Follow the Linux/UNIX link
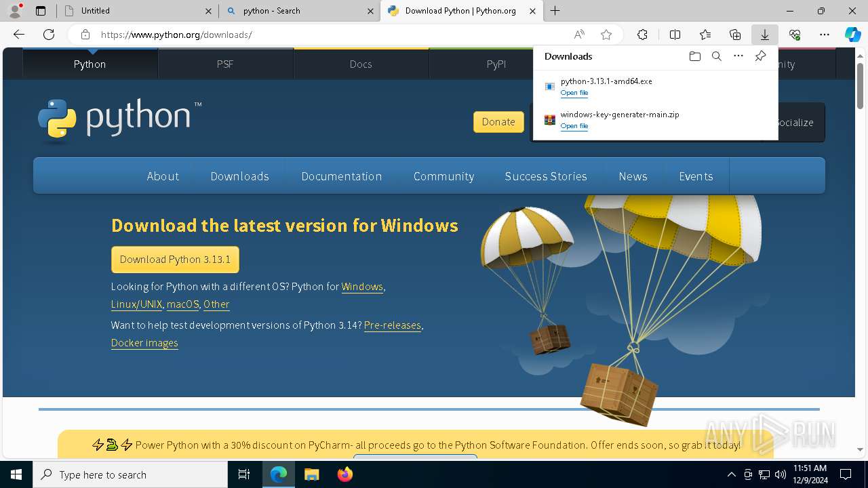The height and width of the screenshot is (488, 868). (136, 304)
